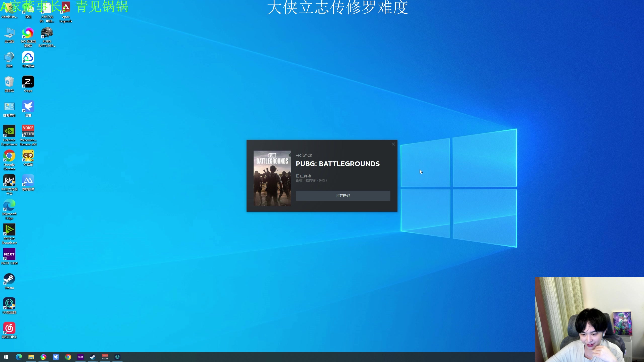644x362 pixels.
Task: Click the PUBG: BATTLEGROUNDS title text
Action: pos(338,164)
